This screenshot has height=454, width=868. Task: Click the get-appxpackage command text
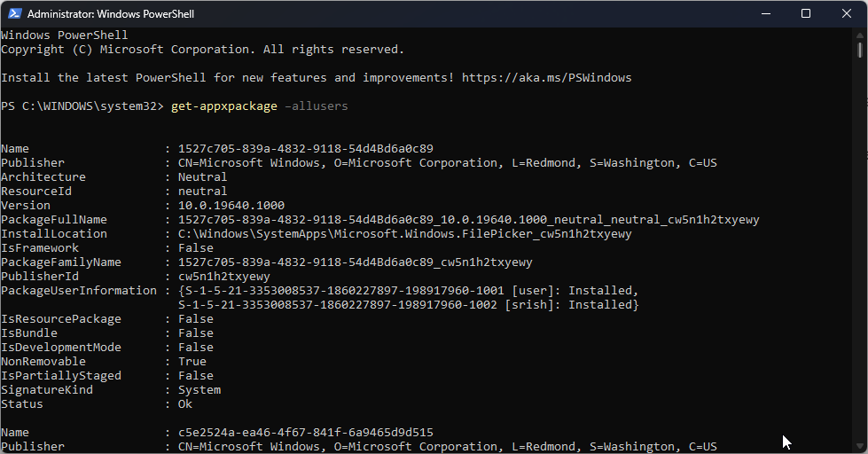point(224,106)
